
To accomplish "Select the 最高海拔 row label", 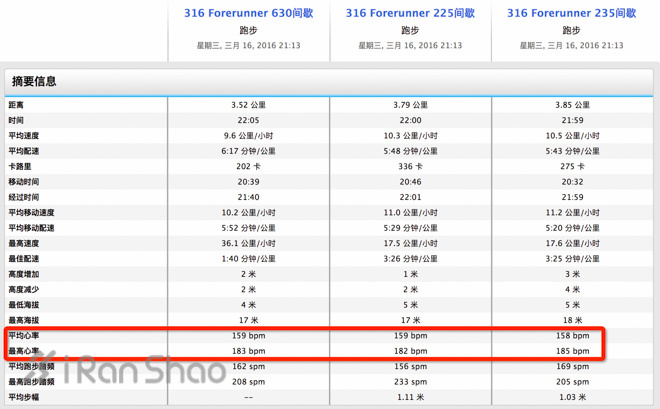I will 24,320.
